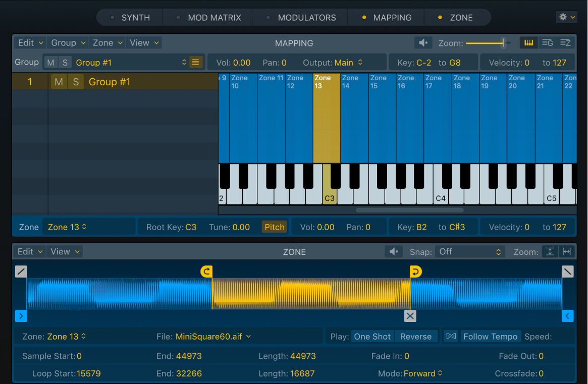
Task: Click the horizontal zoom icon in Zone panel
Action: pyautogui.click(x=567, y=251)
